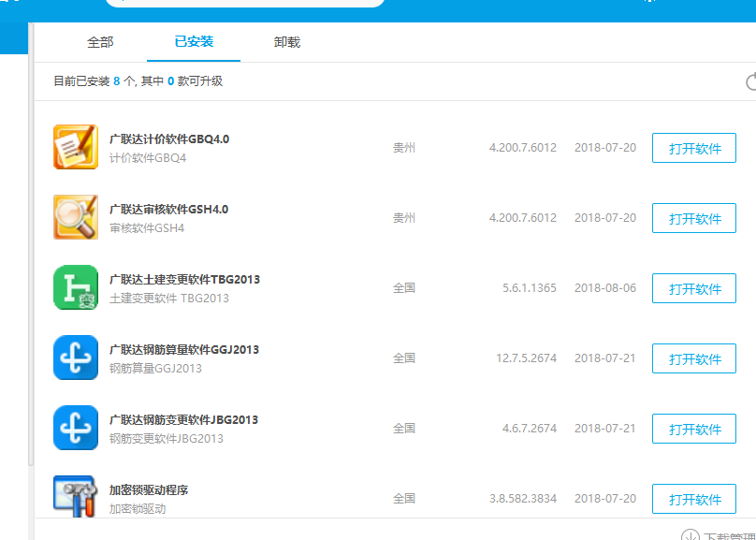Image resolution: width=756 pixels, height=540 pixels.
Task: Click the JBG2013 rebar change icon
Action: click(x=76, y=428)
